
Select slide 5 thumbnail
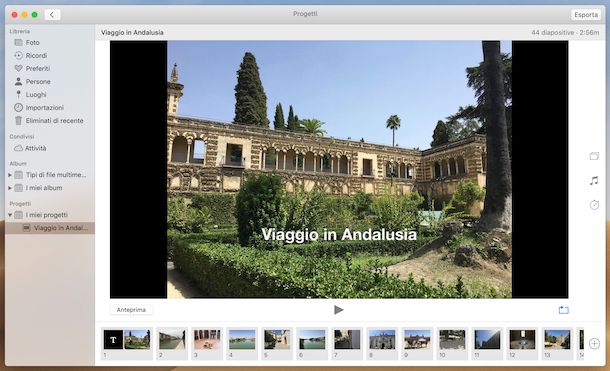[277, 340]
